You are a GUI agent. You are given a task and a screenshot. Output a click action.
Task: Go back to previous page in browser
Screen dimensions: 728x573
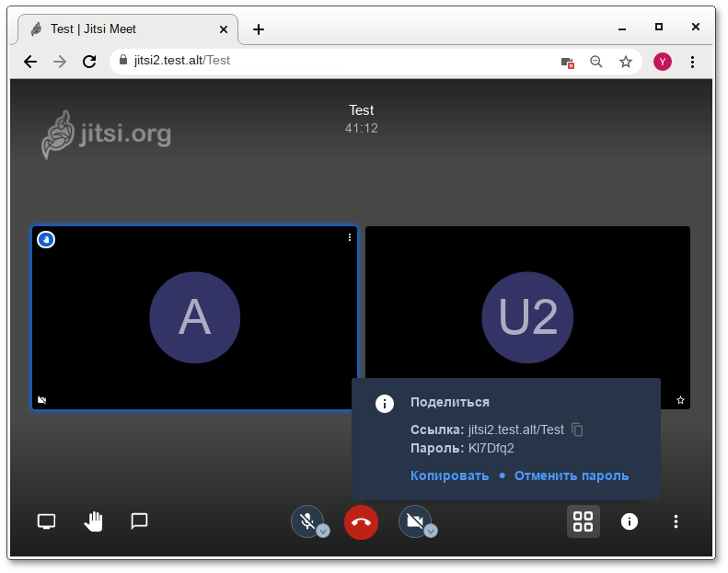point(30,62)
